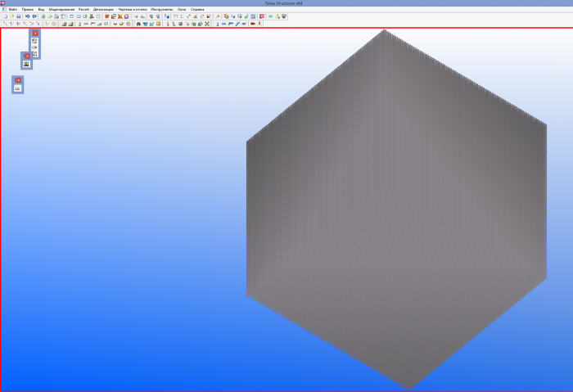The image size is (573, 392).
Task: Click the blue funnel filter icon
Action: (145, 24)
